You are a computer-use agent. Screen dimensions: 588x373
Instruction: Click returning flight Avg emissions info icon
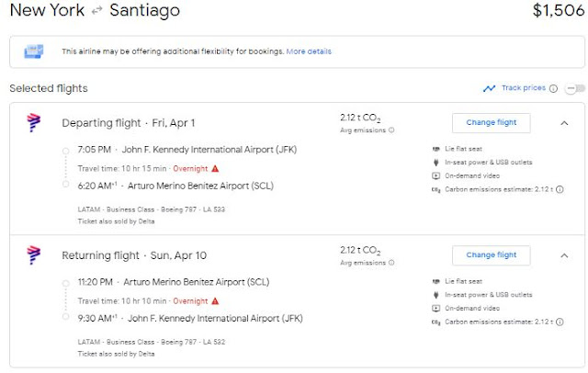(x=391, y=262)
